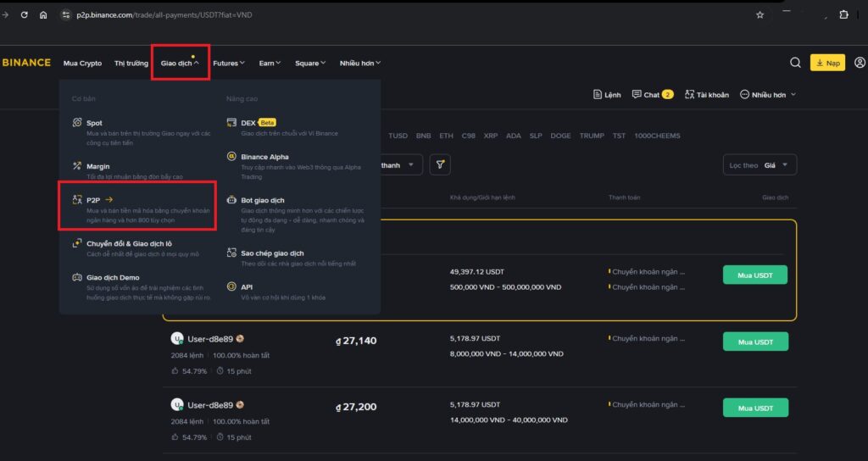Click the Chuyển đổi convert icon
Screen dimensions: 868x461
(77, 243)
